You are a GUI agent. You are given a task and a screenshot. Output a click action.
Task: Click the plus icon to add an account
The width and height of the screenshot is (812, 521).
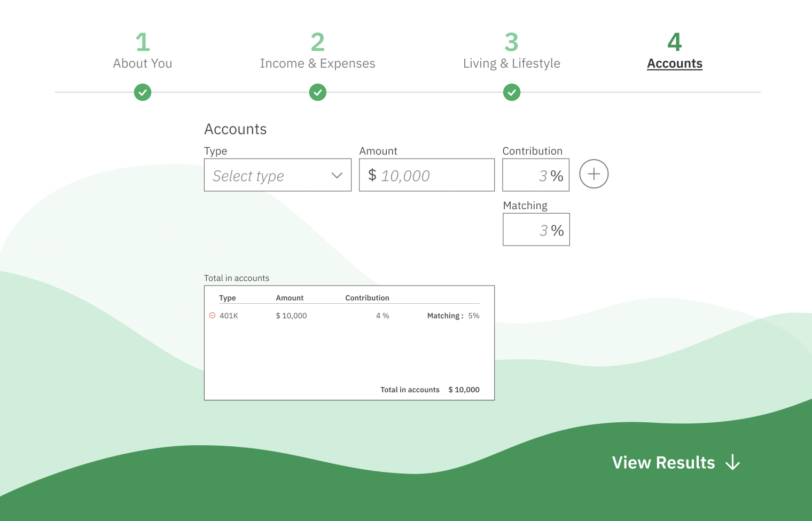pos(594,174)
